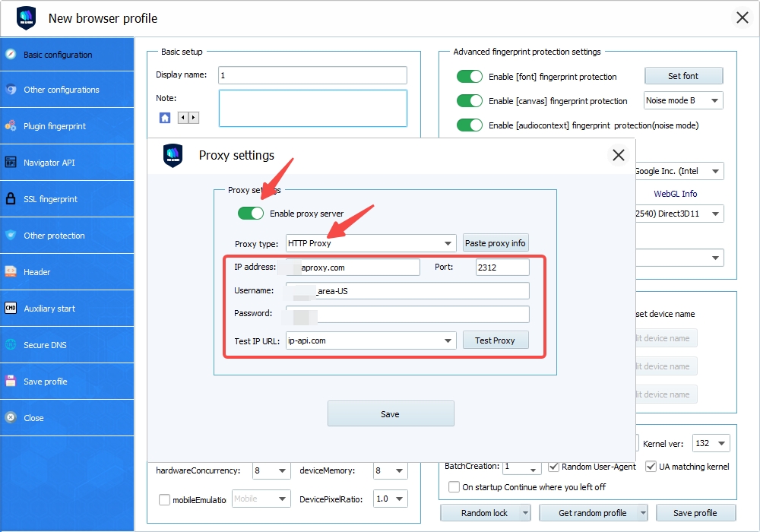Toggle the Enable proxy server switch

click(251, 214)
